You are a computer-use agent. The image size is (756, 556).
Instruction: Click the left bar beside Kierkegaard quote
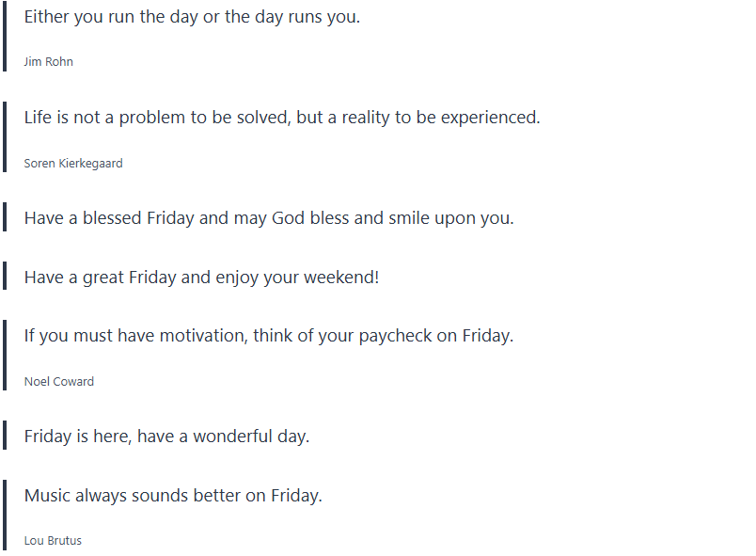[x=5, y=139]
